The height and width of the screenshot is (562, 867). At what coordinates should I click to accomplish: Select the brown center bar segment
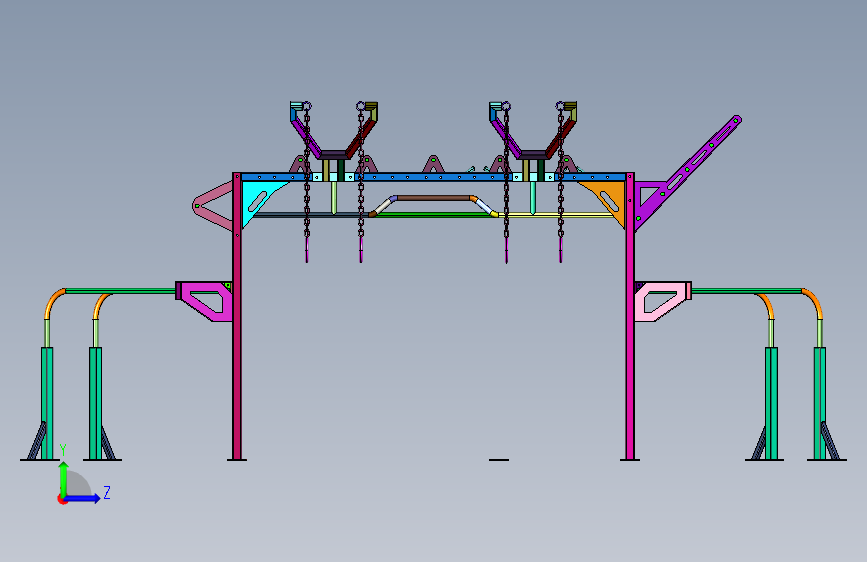click(x=433, y=197)
